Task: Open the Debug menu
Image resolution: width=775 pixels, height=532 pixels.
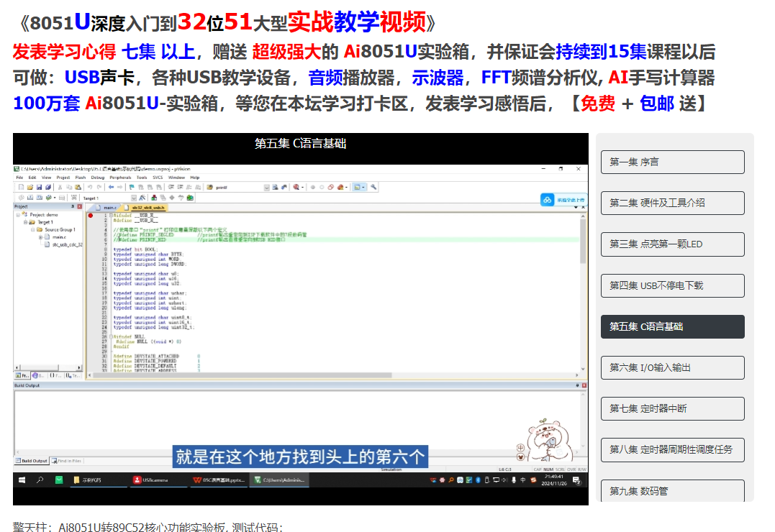Action: [97, 178]
